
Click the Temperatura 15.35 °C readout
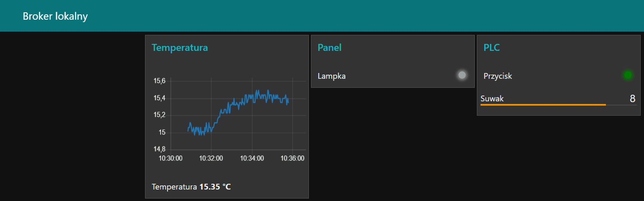point(191,187)
